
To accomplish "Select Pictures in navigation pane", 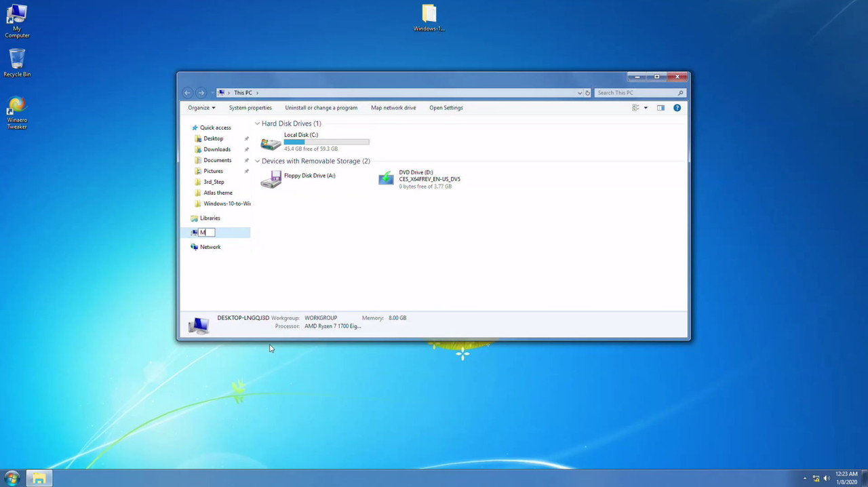I will click(213, 171).
